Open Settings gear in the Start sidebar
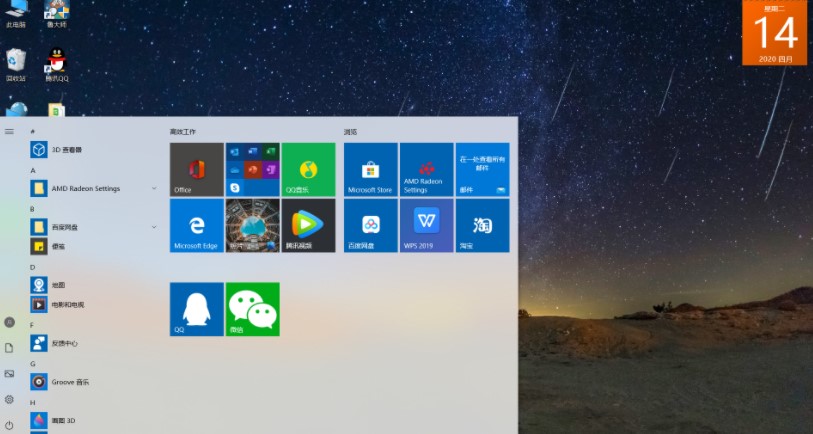 point(9,399)
